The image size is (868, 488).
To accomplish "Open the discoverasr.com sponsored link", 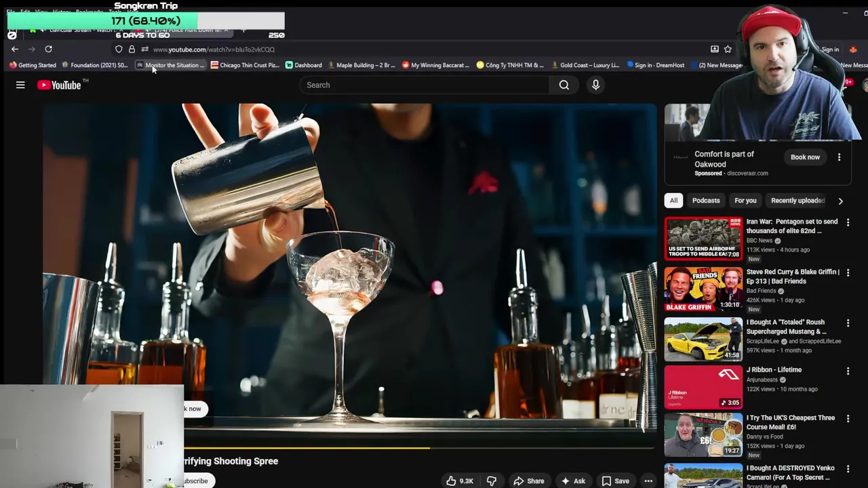I will point(747,174).
